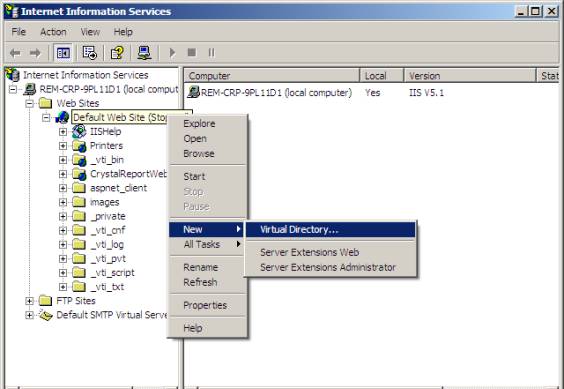This screenshot has width=564, height=389.
Task: Select the _vti_txt tree item
Action: pyautogui.click(x=107, y=287)
